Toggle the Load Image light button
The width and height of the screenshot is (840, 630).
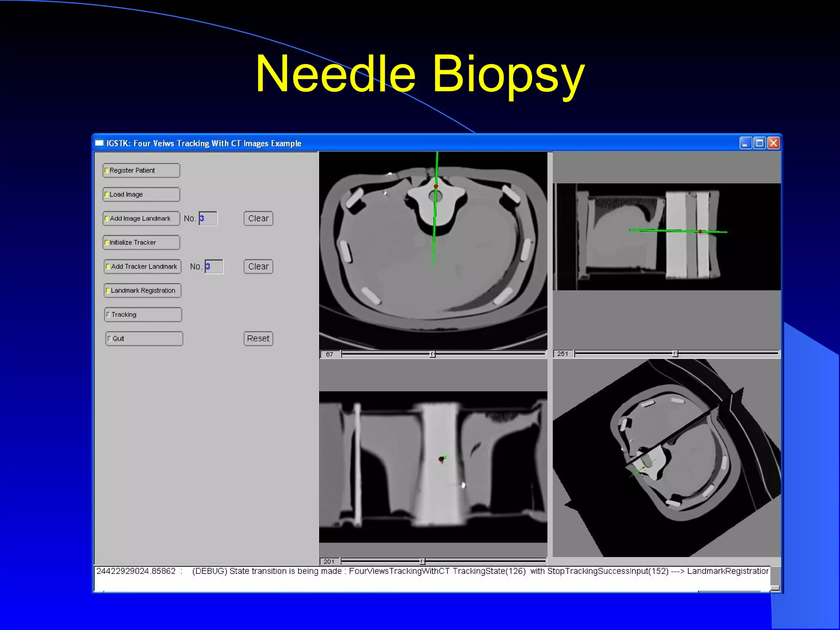[141, 194]
